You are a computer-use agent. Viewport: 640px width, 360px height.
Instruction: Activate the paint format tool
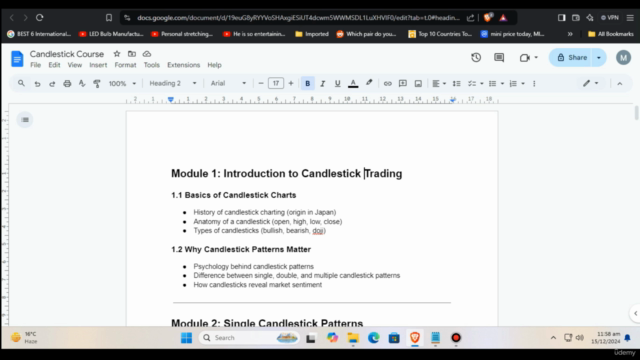[97, 84]
